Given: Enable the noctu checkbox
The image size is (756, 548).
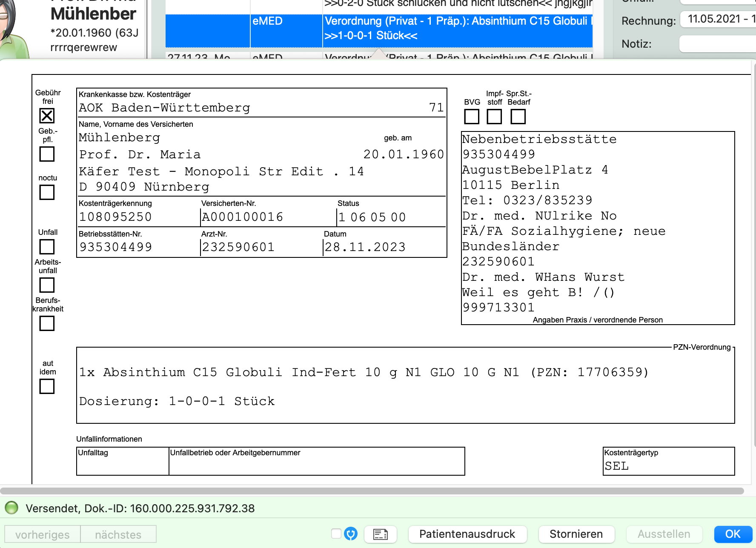Looking at the screenshot, I should pyautogui.click(x=47, y=192).
